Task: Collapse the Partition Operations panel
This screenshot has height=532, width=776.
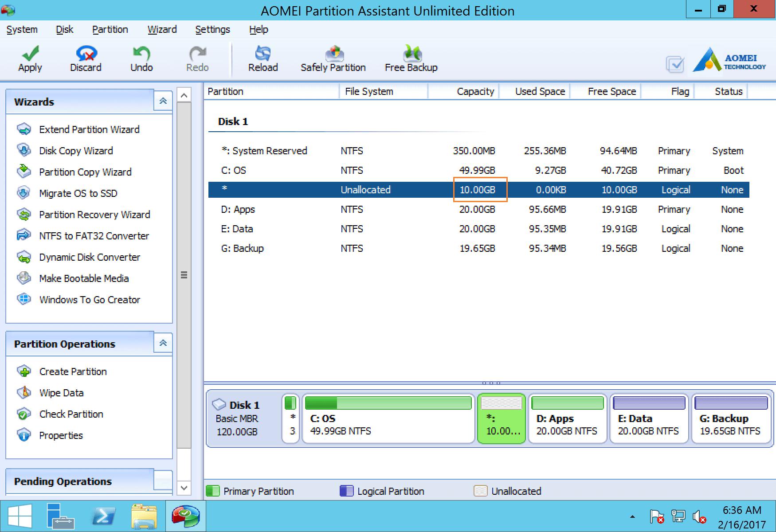Action: tap(163, 343)
